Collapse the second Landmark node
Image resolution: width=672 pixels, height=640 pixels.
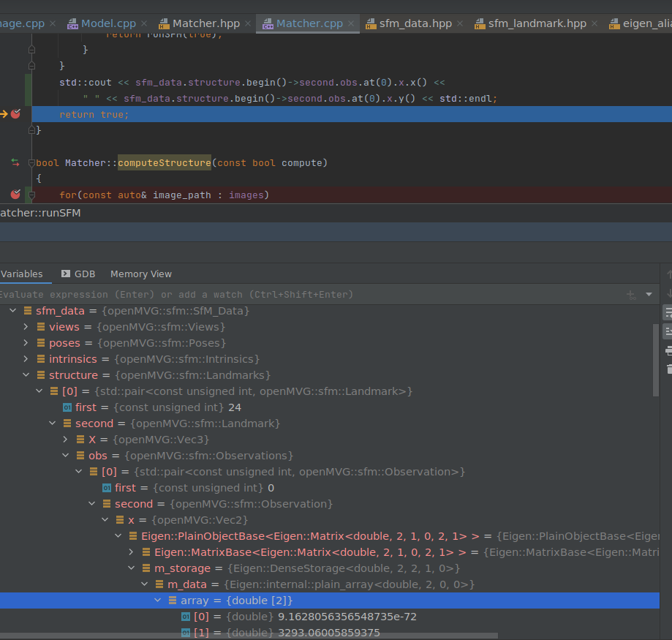click(x=53, y=423)
